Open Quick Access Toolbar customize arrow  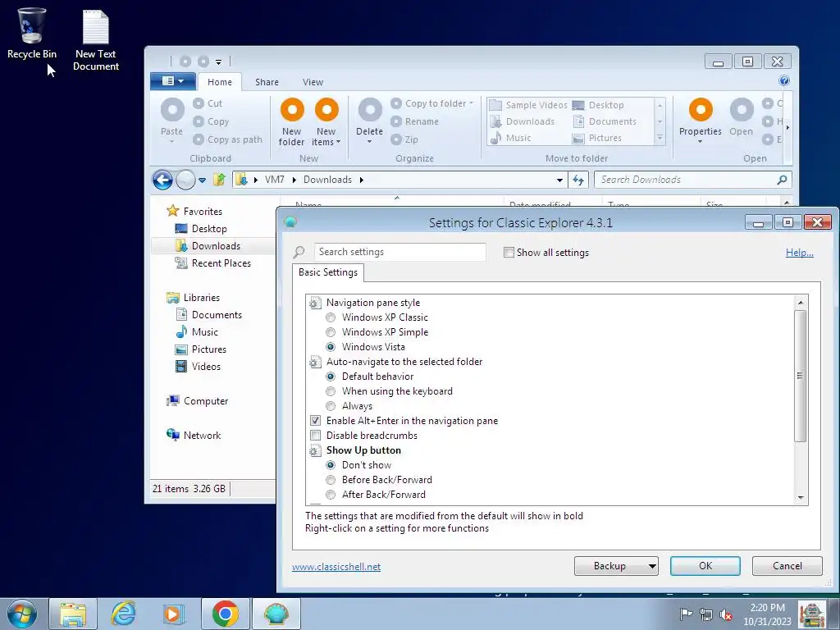click(x=218, y=62)
